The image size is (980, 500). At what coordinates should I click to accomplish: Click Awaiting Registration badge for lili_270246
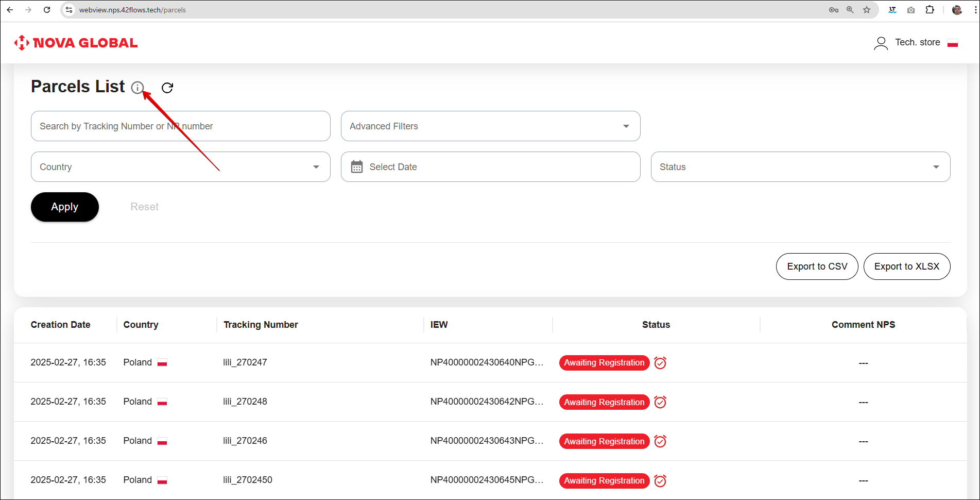pyautogui.click(x=604, y=441)
